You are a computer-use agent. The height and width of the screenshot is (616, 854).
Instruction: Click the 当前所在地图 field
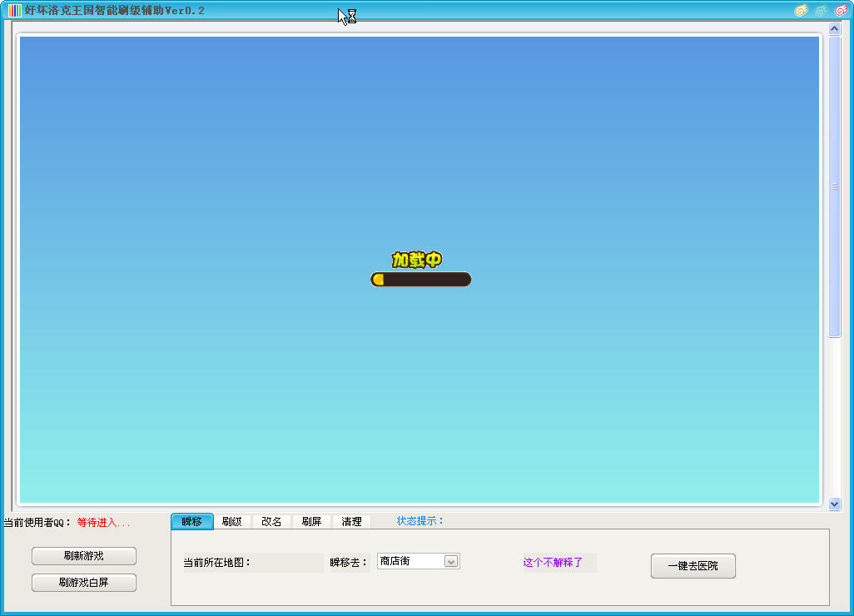click(x=253, y=563)
